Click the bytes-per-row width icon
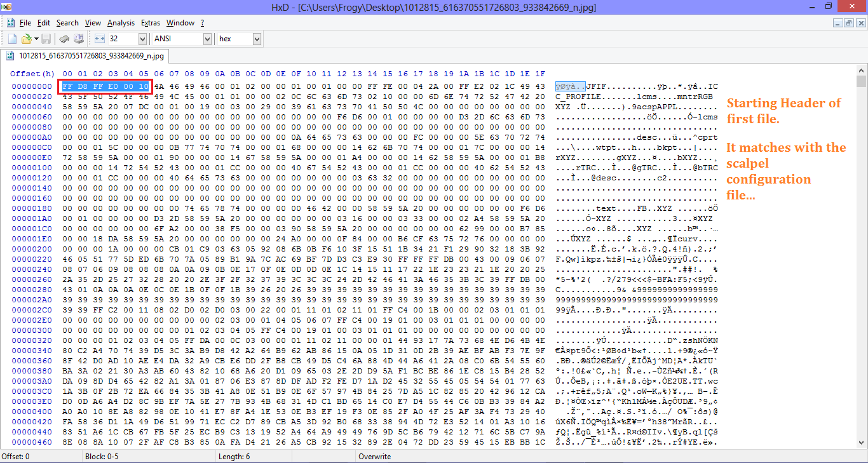The height and width of the screenshot is (463, 868). pyautogui.click(x=98, y=38)
